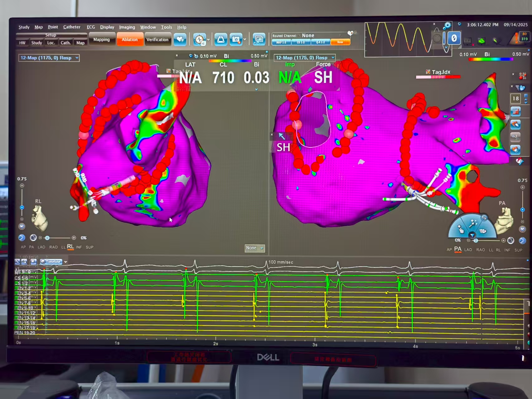Click the Verification button

pos(157,40)
